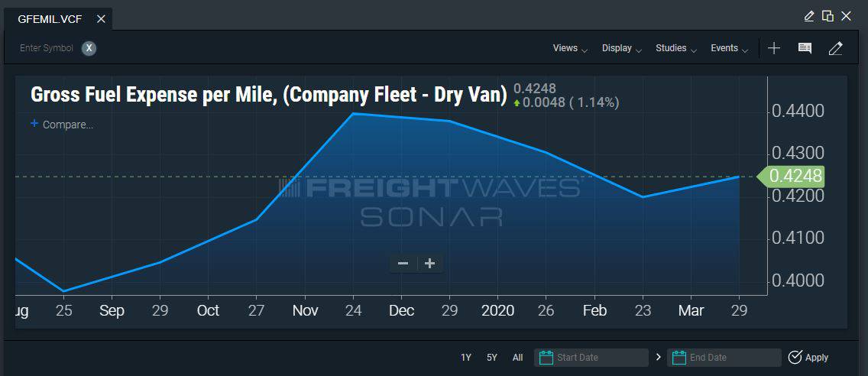Pop out chart with duplicate window icon
Viewport: 868px width, 376px height.
pyautogui.click(x=828, y=16)
